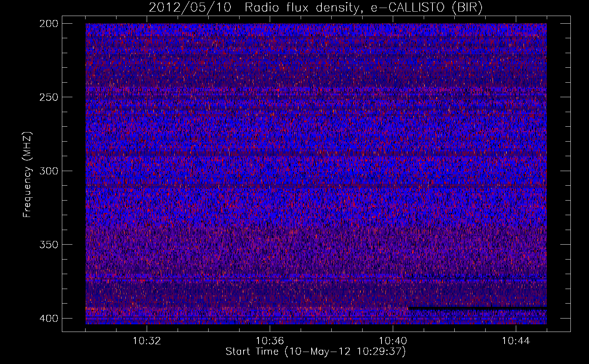
Task: Click the 300 frequency tick label
Action: [48, 171]
